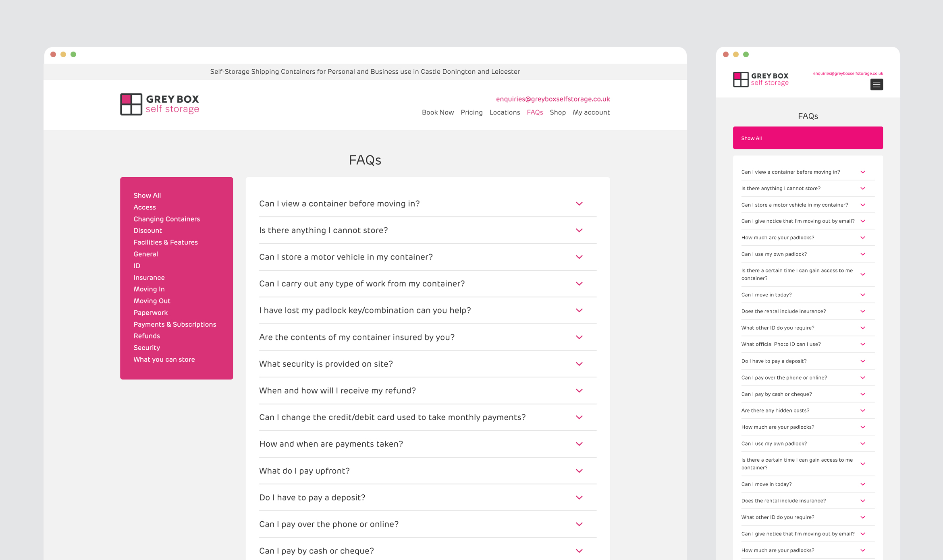Image resolution: width=943 pixels, height=560 pixels.
Task: Expand 'How and when are payments taken?'
Action: tap(428, 444)
